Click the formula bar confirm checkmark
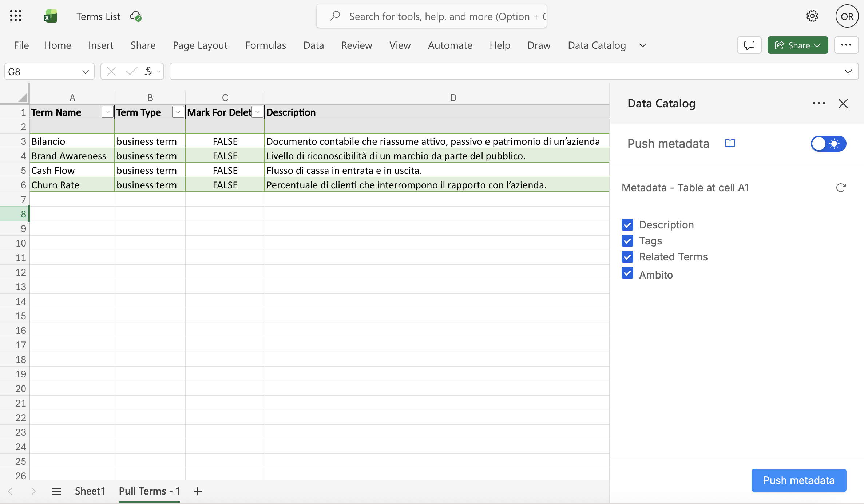864x504 pixels. click(131, 71)
